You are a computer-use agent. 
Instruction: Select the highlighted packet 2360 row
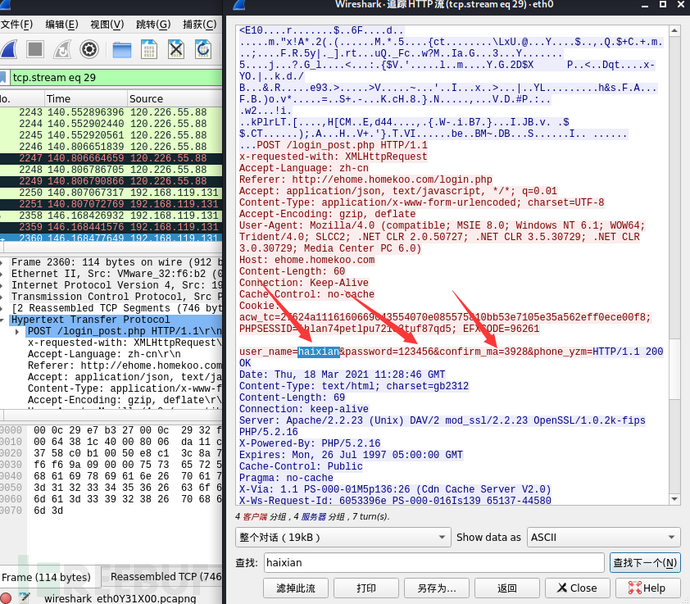pos(111,238)
